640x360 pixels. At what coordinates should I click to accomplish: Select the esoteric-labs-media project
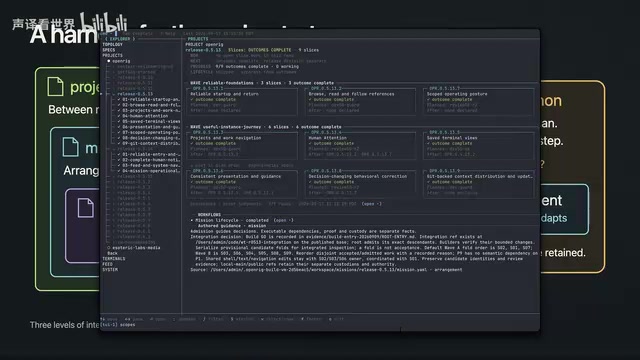point(136,248)
